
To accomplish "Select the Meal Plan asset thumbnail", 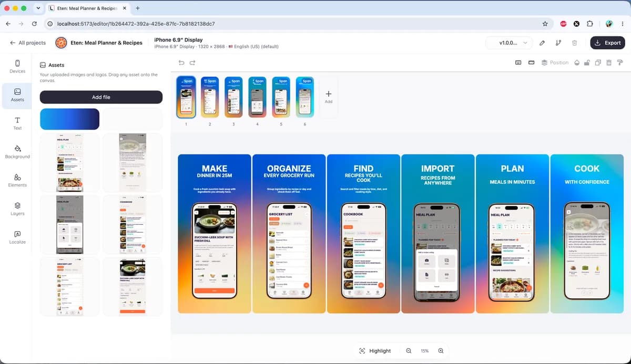I will click(x=69, y=162).
